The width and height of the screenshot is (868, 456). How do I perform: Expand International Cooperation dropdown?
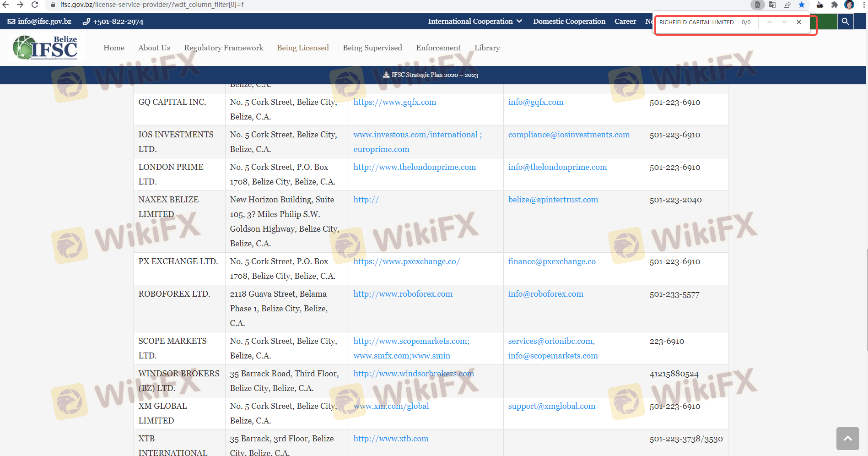475,22
